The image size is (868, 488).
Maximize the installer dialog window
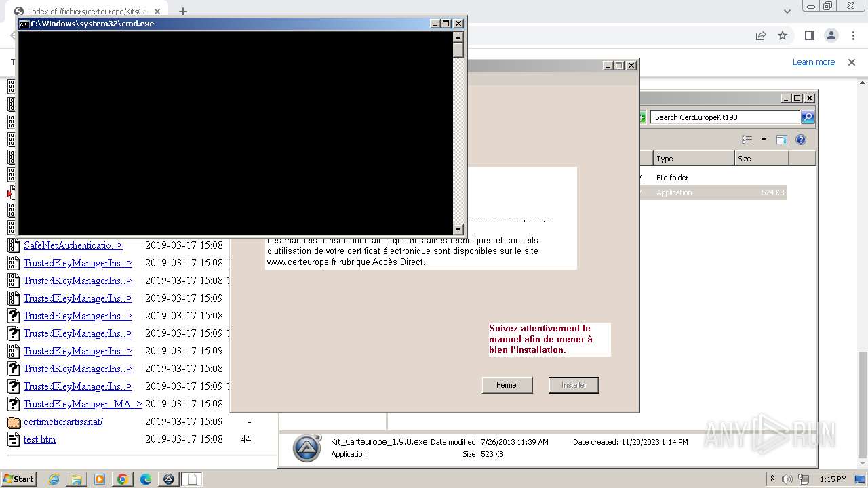(x=619, y=66)
